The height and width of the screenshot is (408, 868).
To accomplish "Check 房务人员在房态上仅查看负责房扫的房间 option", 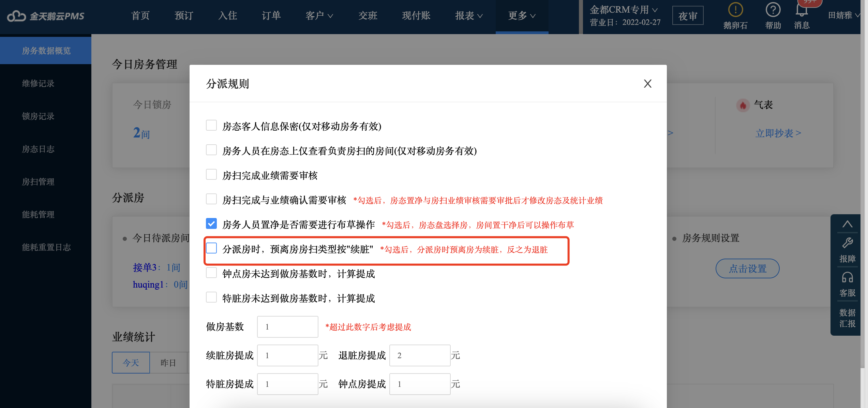I will [x=211, y=150].
